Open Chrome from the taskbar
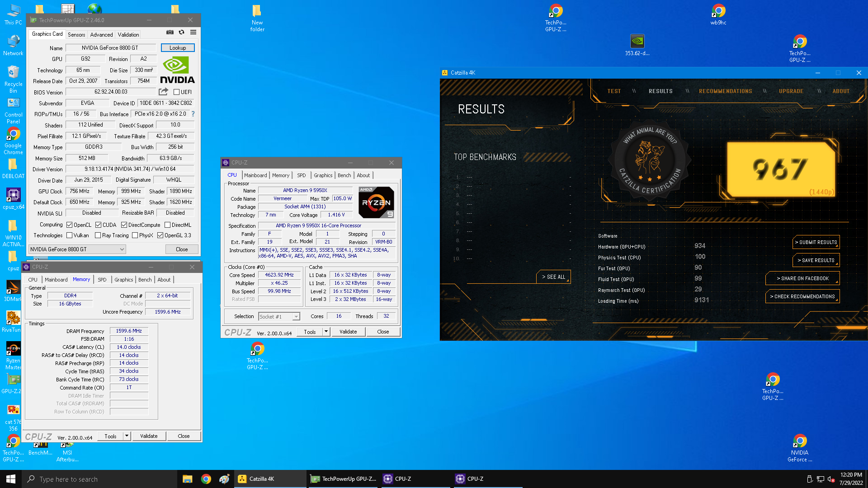Viewport: 868px width, 488px height. point(206,479)
